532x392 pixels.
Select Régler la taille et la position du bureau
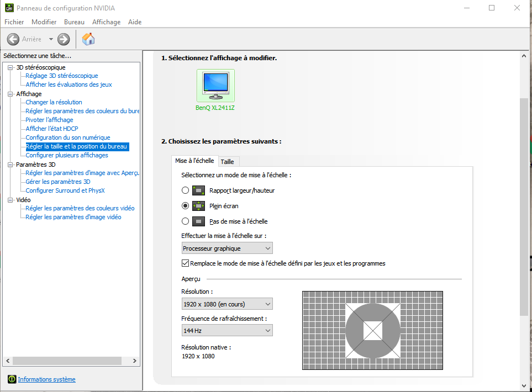coord(76,146)
